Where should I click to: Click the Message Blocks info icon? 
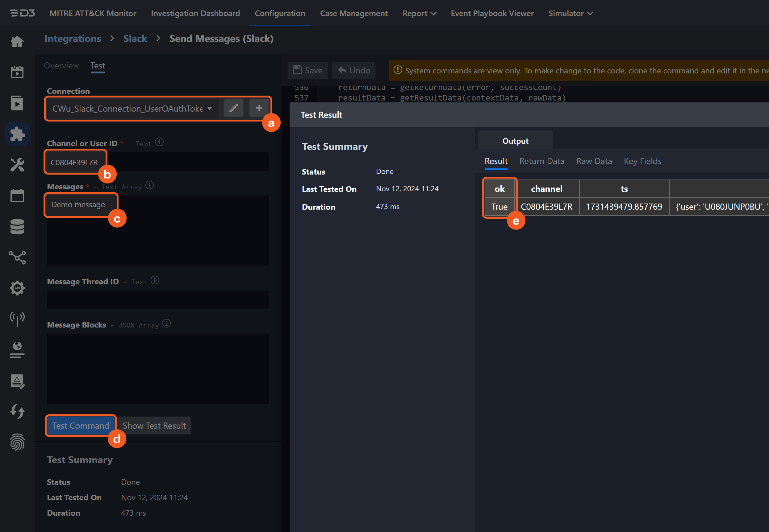pos(166,324)
